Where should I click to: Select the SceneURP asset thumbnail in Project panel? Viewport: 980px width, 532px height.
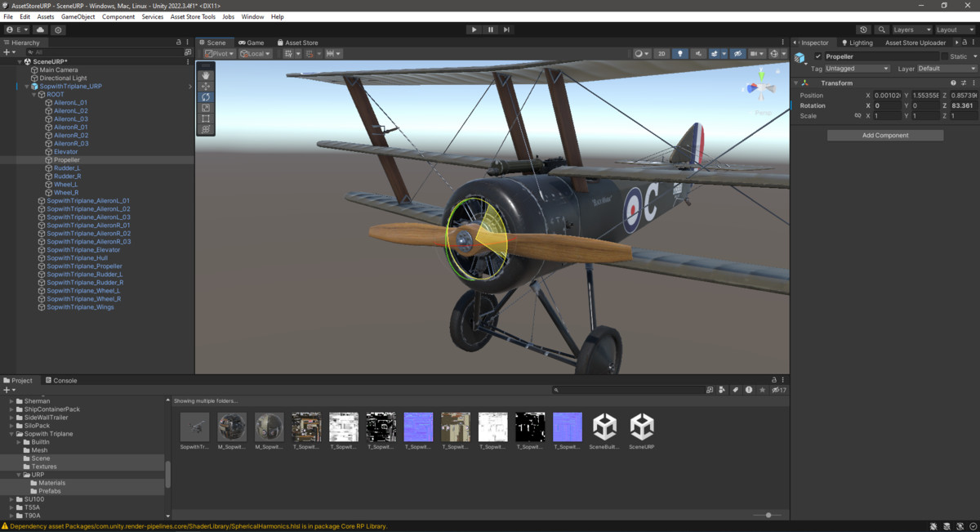642,427
